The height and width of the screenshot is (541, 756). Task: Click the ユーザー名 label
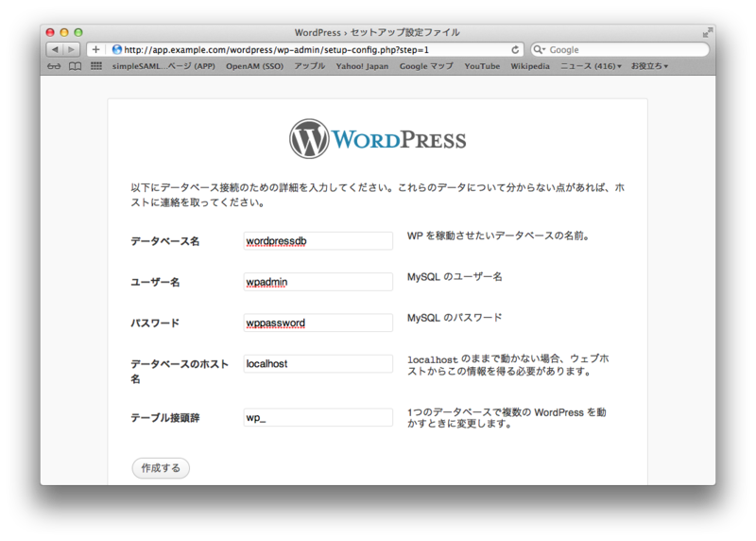tap(155, 283)
